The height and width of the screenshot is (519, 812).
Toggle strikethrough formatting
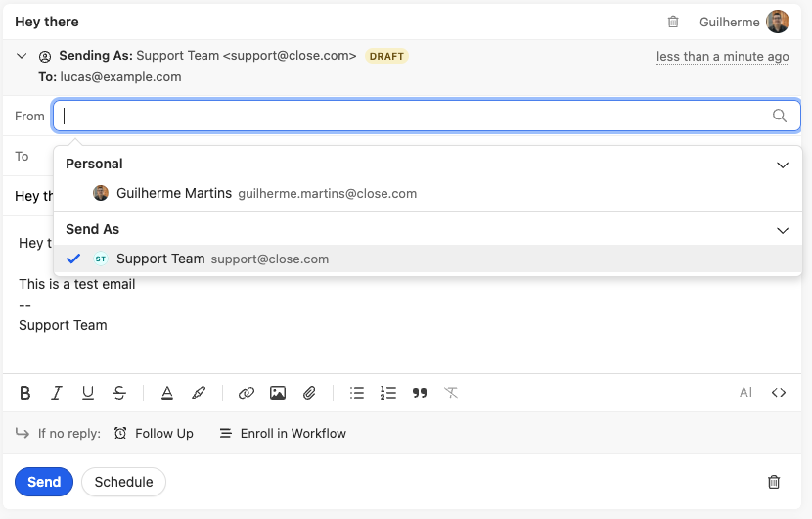(x=119, y=393)
